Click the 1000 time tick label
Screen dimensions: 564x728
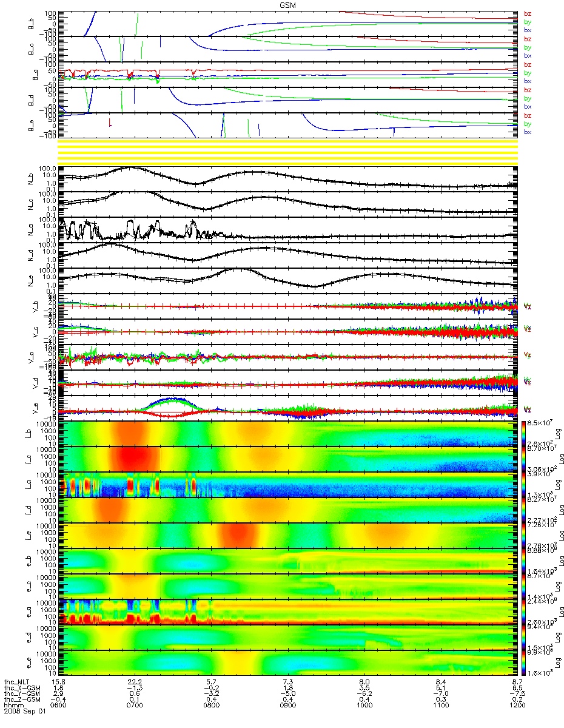click(x=364, y=704)
